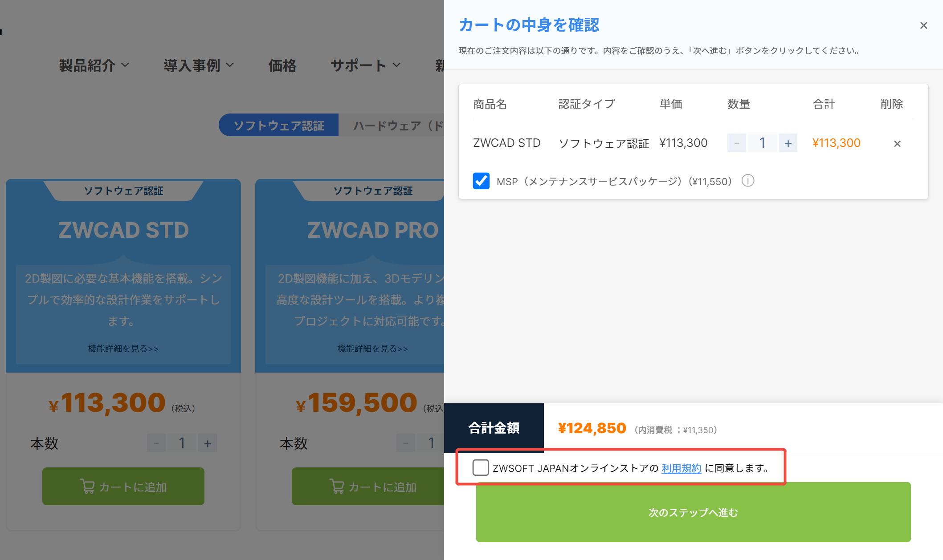Click the ¥124,850 total amount

click(x=592, y=428)
